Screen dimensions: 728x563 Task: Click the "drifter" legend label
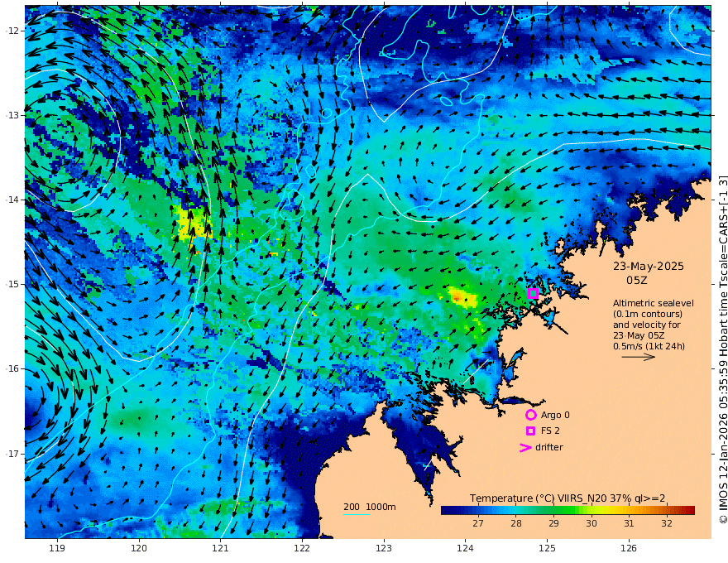tap(548, 447)
